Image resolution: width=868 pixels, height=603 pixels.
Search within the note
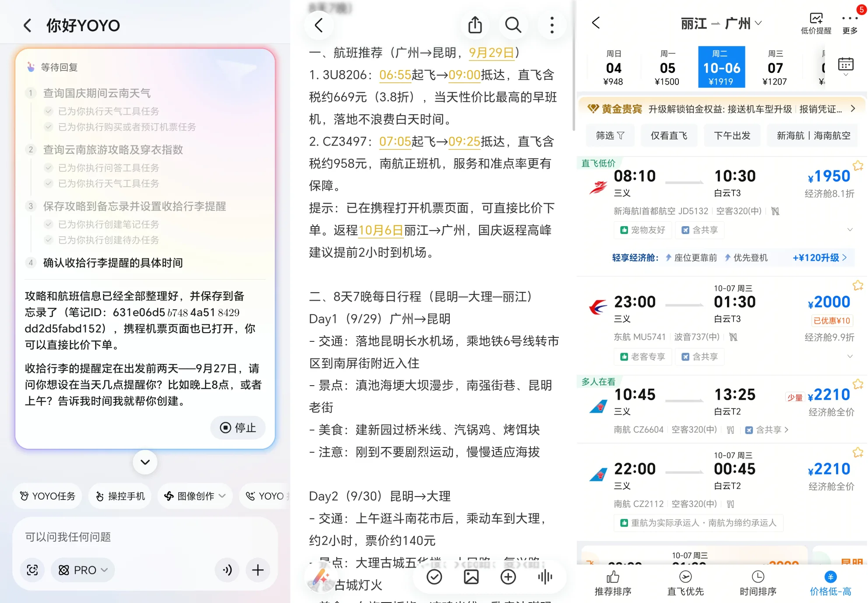[513, 25]
